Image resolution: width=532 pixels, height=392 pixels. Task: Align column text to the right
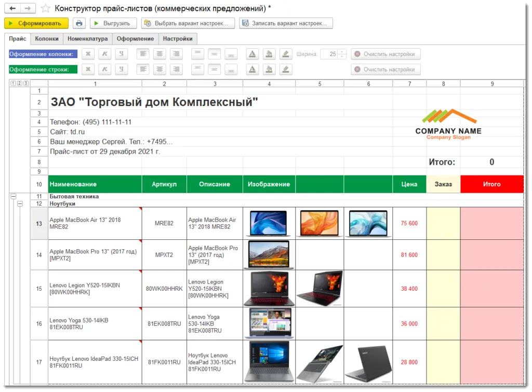click(x=176, y=54)
